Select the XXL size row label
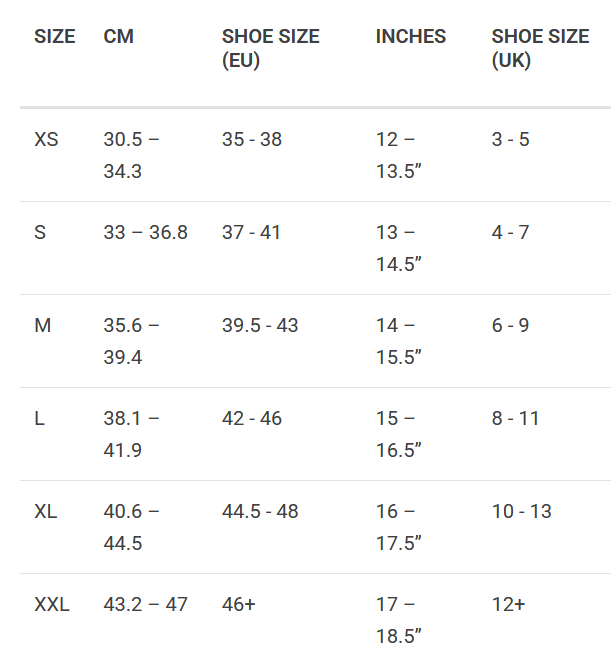Image resolution: width=611 pixels, height=657 pixels. click(52, 605)
